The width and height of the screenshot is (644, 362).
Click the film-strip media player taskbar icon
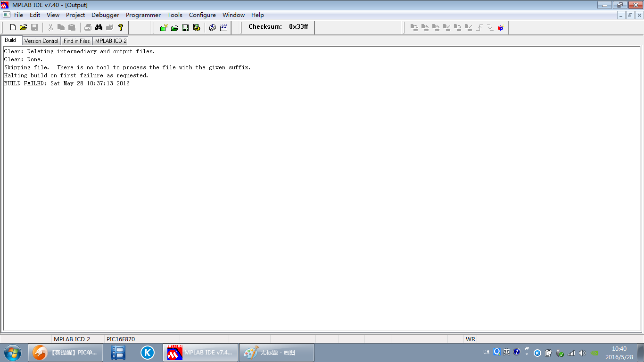point(118,353)
